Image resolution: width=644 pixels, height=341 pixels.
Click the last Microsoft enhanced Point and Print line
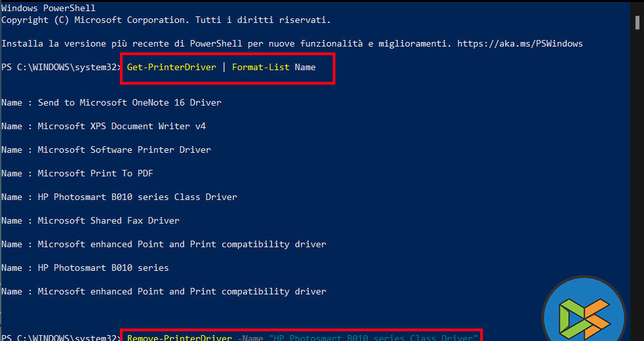181,291
